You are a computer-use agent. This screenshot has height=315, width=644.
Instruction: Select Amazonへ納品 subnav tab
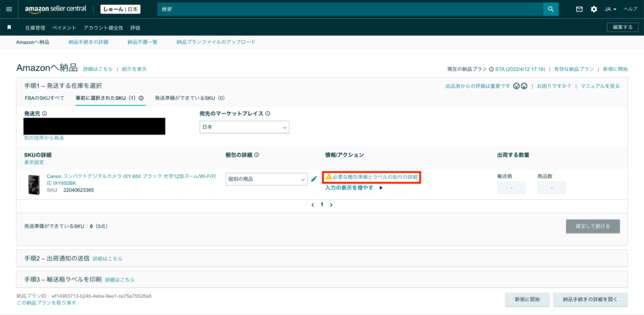(33, 42)
